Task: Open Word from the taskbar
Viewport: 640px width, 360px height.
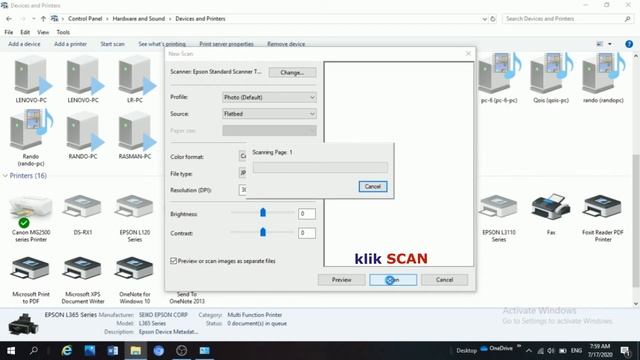Action: click(113, 351)
